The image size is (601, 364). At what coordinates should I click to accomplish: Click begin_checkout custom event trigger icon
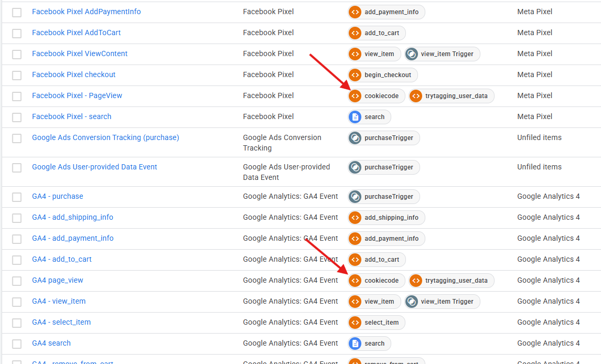pos(356,75)
